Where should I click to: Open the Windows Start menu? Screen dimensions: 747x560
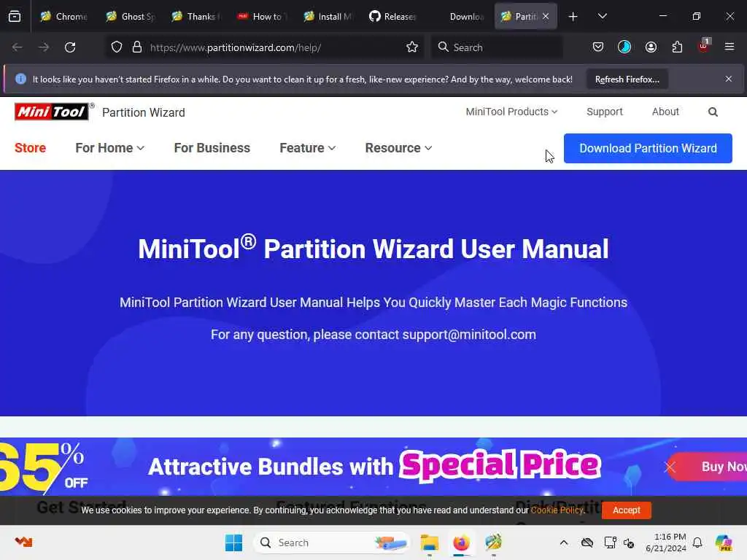(x=233, y=542)
